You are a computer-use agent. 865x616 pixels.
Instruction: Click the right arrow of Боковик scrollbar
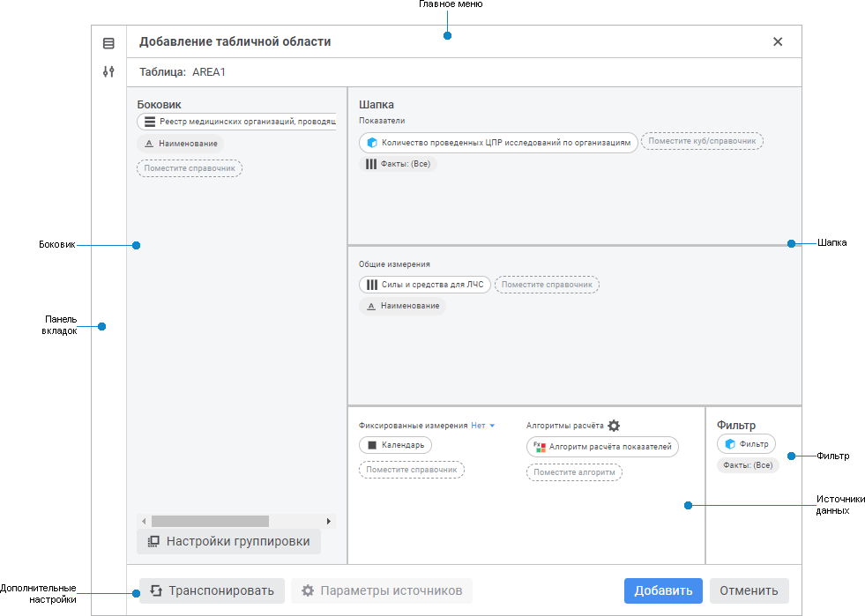tap(330, 522)
